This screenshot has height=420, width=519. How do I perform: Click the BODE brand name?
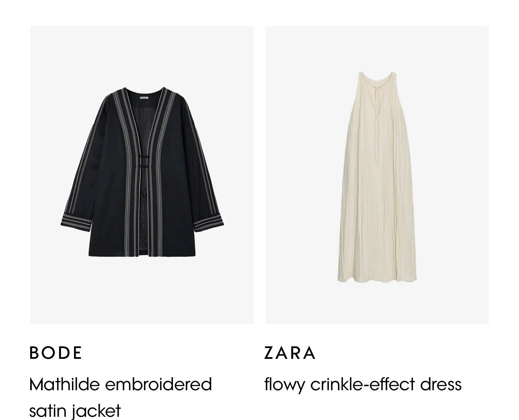[56, 353]
